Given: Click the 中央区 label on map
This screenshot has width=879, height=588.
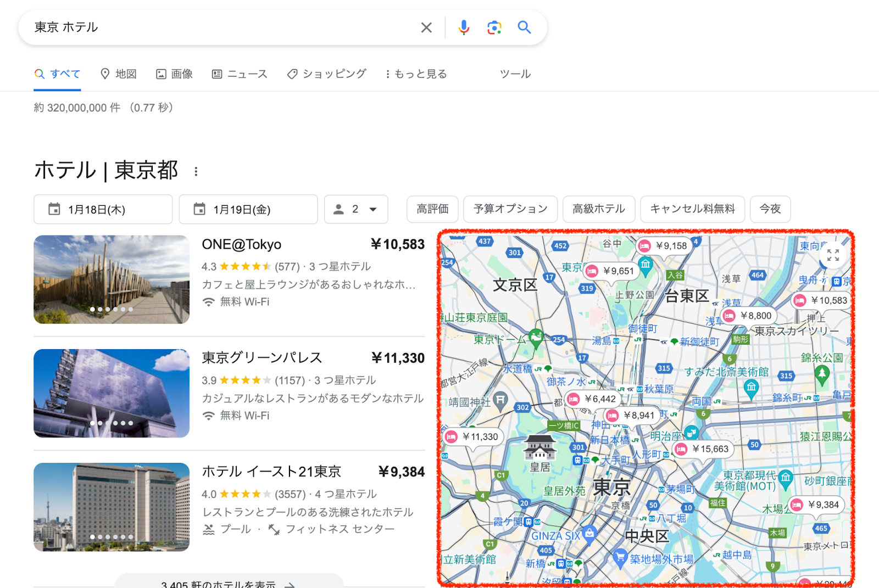Looking at the screenshot, I should (x=647, y=536).
